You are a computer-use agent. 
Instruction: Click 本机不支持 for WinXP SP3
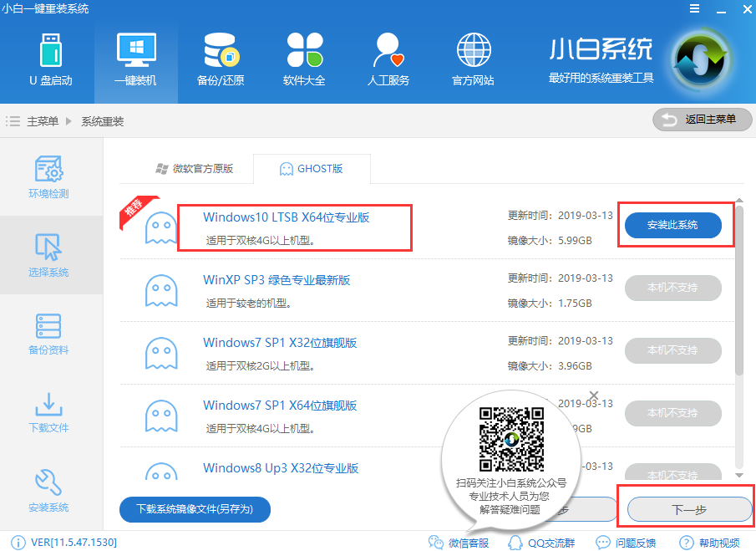click(x=673, y=288)
